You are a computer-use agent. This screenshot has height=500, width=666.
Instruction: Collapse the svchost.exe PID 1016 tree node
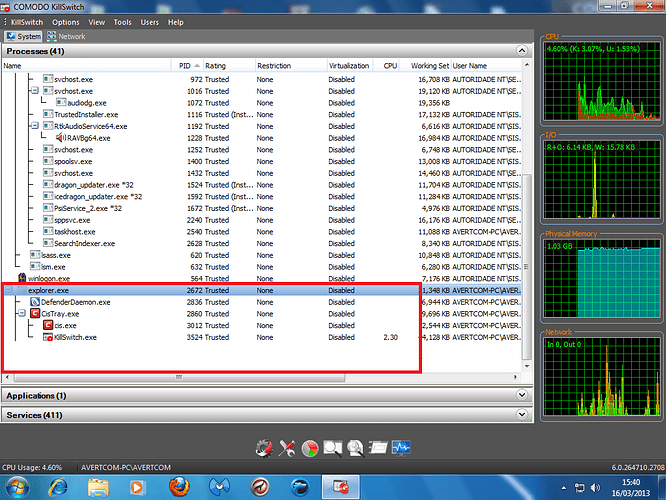coord(35,90)
